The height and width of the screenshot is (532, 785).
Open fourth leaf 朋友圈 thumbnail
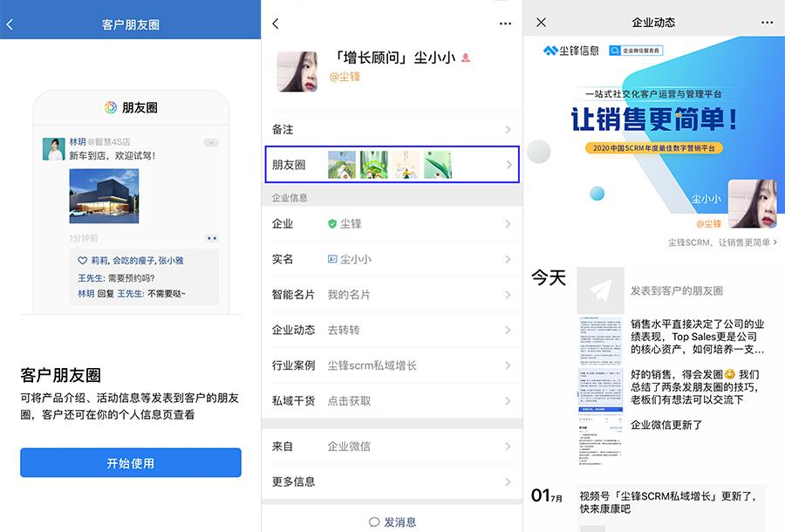[438, 165]
